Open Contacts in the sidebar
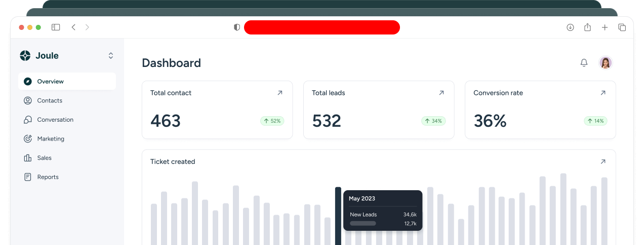This screenshot has height=245, width=644. pos(50,100)
